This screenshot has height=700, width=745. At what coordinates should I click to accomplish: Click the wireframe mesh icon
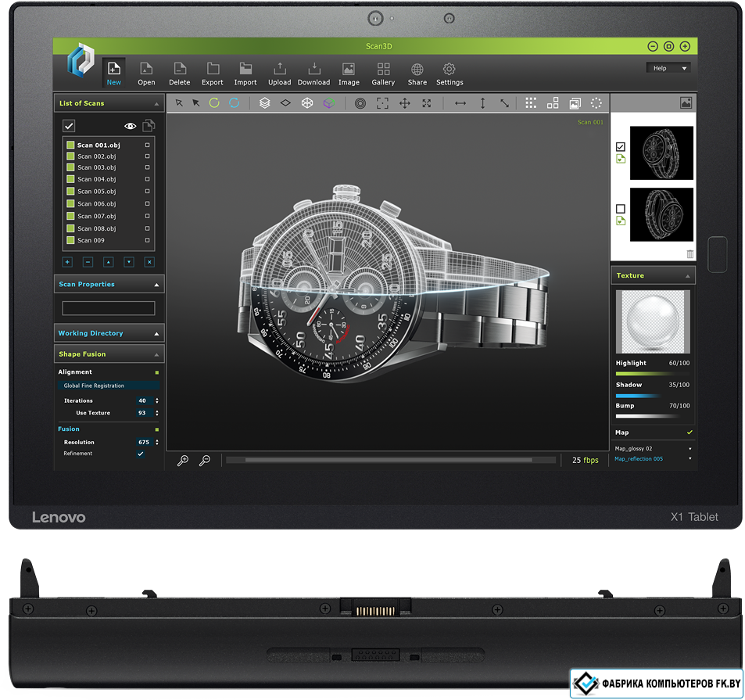pos(307,103)
